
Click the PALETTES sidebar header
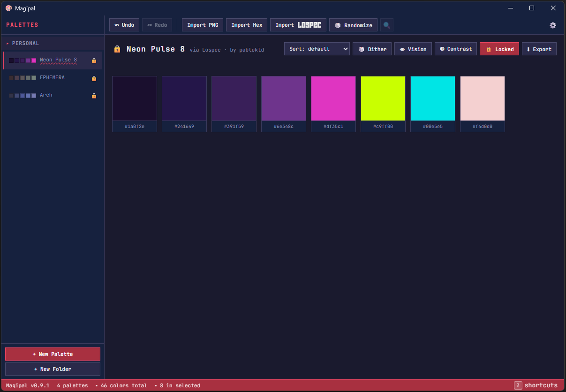click(22, 25)
